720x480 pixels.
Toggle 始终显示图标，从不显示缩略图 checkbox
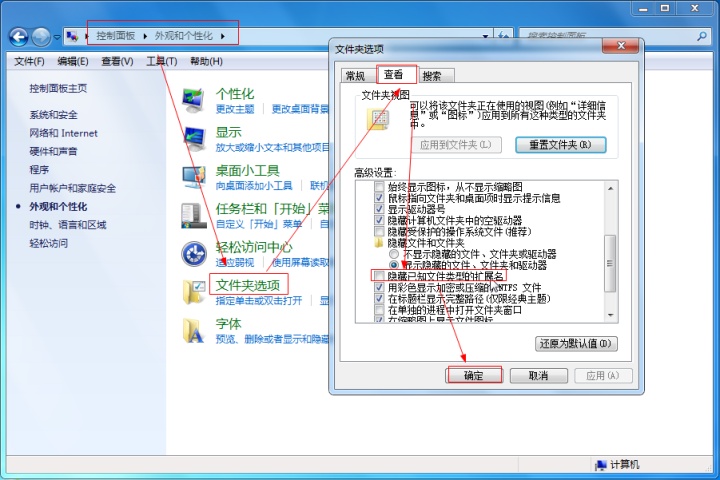(379, 187)
